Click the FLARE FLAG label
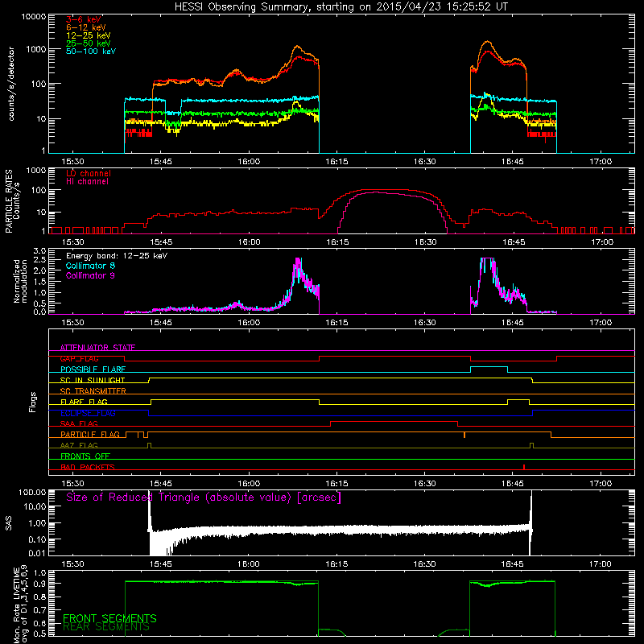 [84, 402]
